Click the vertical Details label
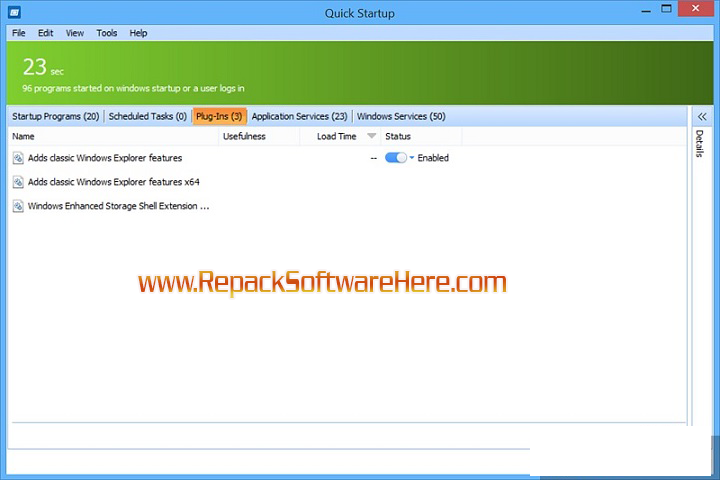This screenshot has width=720, height=480. pyautogui.click(x=699, y=143)
